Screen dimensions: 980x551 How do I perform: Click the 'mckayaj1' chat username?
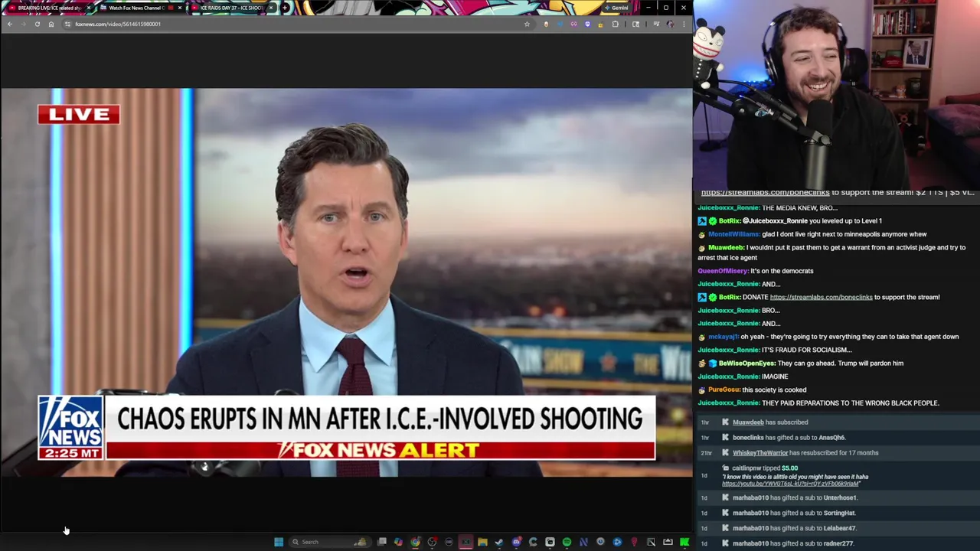point(723,337)
